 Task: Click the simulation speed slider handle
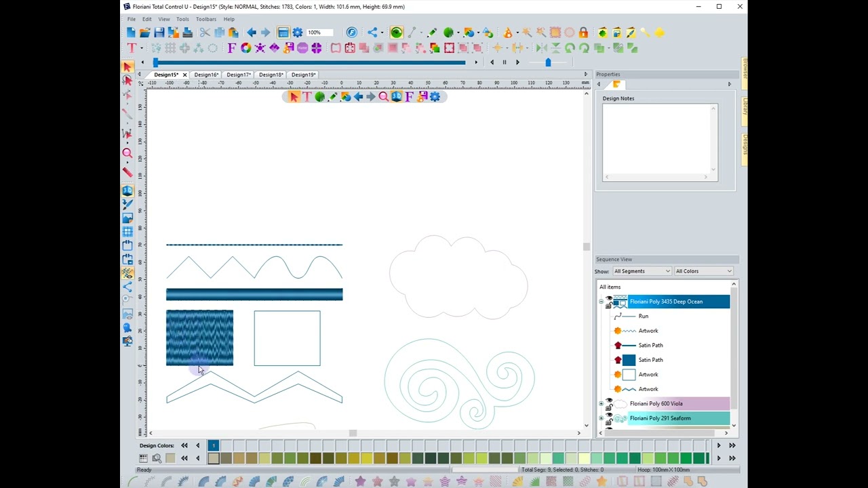(548, 62)
